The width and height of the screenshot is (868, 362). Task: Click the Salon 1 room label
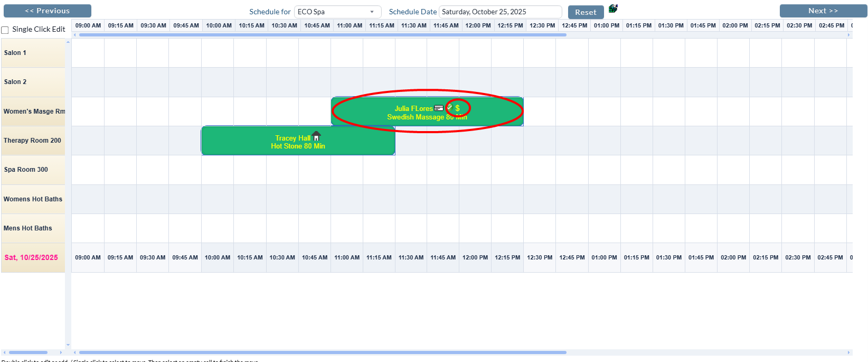(x=33, y=53)
